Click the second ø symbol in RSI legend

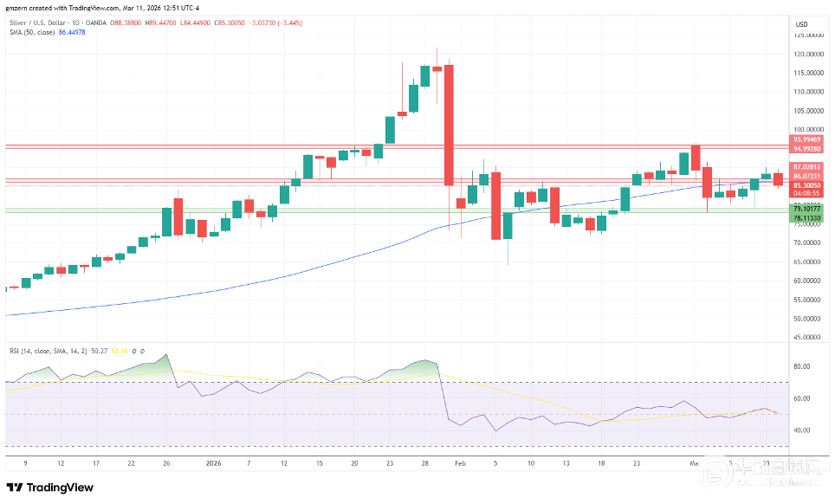click(x=143, y=351)
